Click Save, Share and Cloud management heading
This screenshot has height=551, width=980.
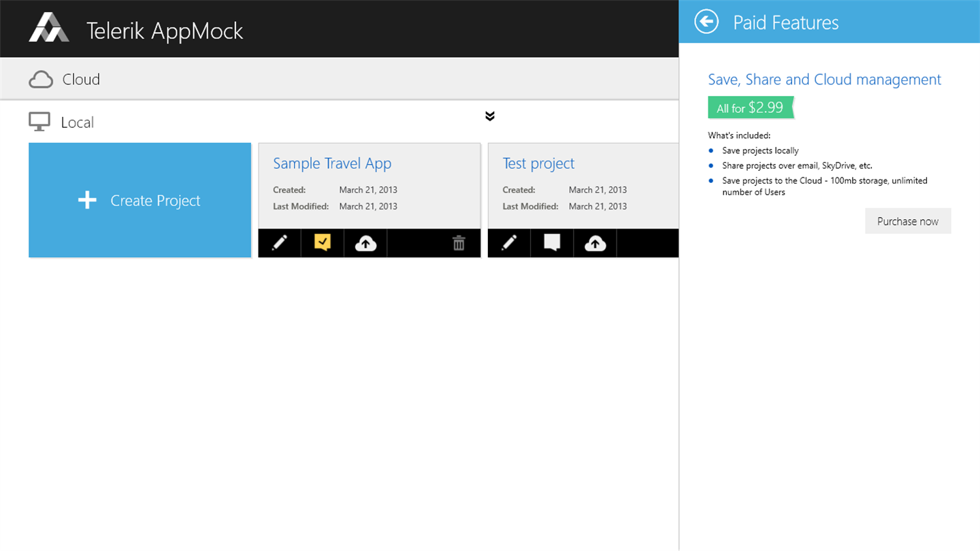point(824,80)
